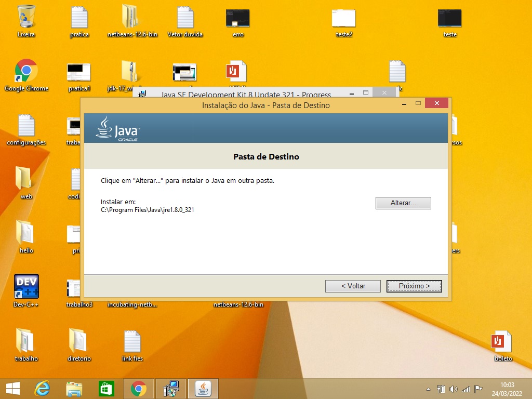
Task: Select the netbeans-12.6-bin zipped folder at top
Action: [132, 21]
